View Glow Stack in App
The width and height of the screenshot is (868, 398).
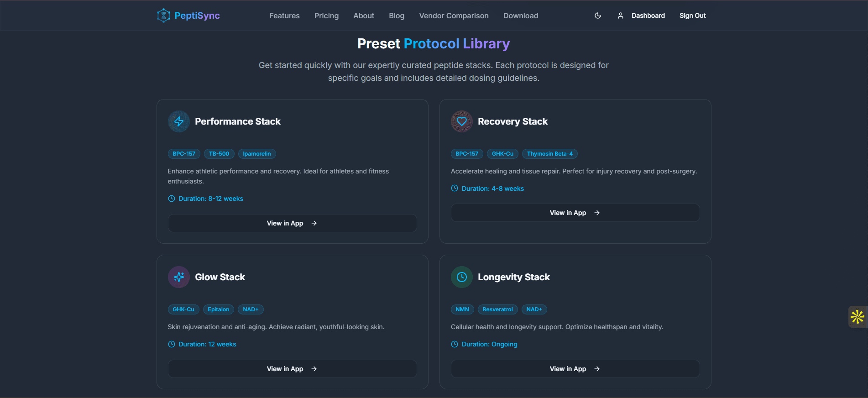pos(292,369)
